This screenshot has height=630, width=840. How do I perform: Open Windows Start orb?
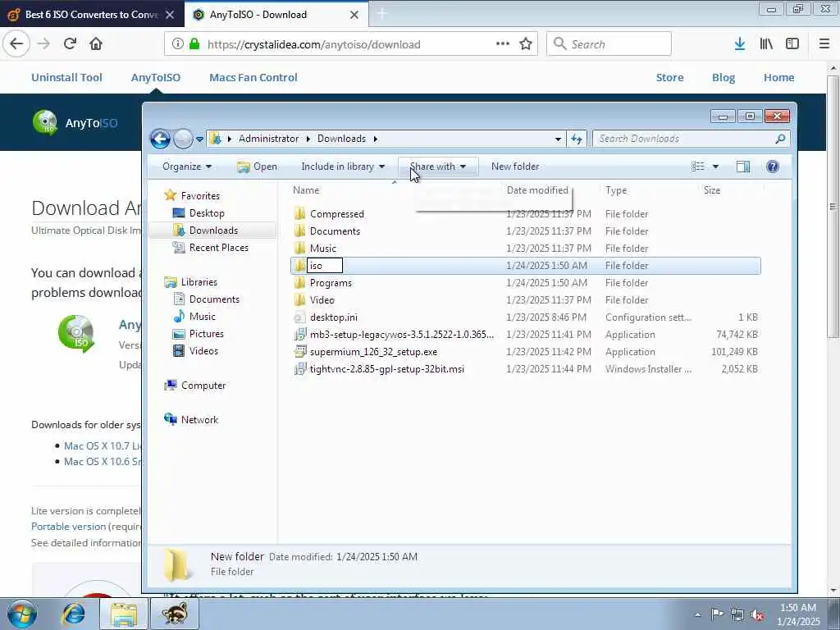pos(21,614)
